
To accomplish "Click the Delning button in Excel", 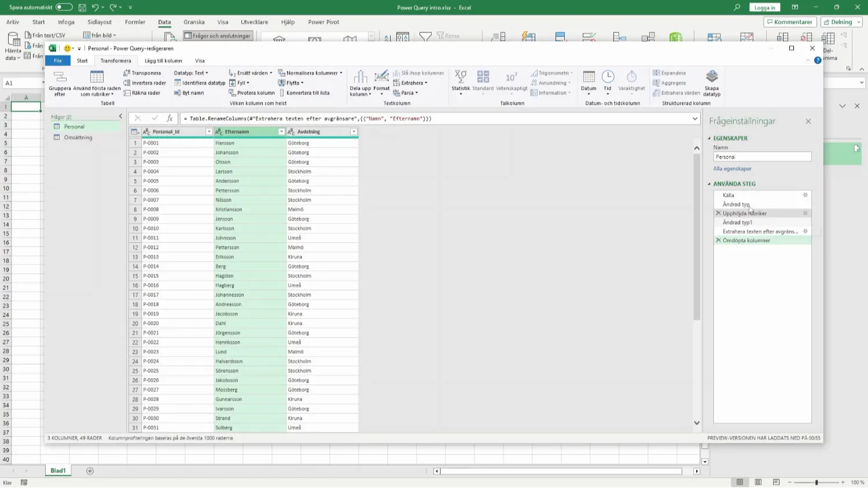I will [841, 22].
